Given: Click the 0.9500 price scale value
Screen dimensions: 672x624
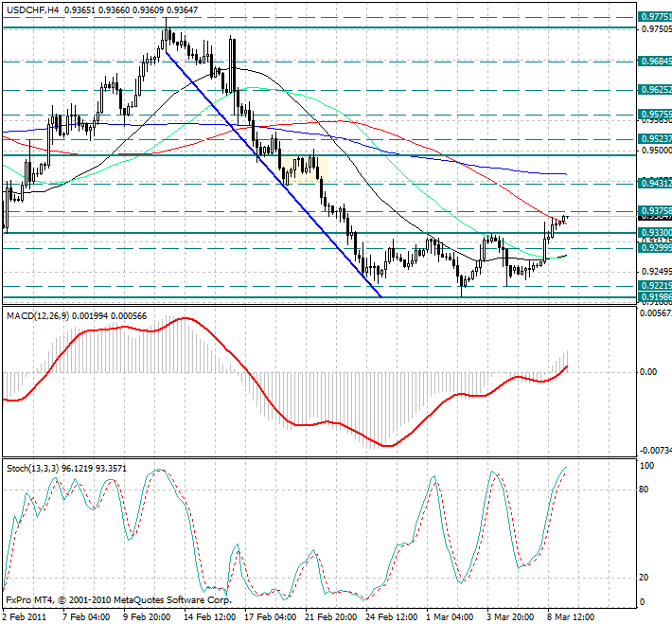Looking at the screenshot, I should point(656,151).
